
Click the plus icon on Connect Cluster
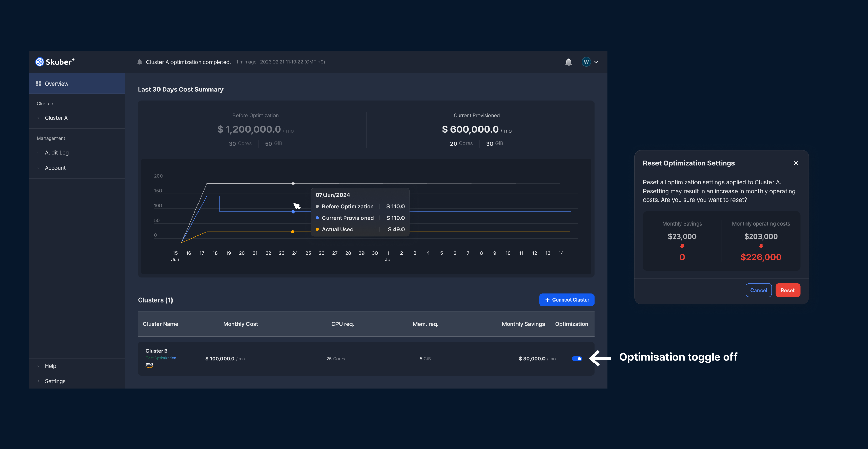pyautogui.click(x=547, y=300)
